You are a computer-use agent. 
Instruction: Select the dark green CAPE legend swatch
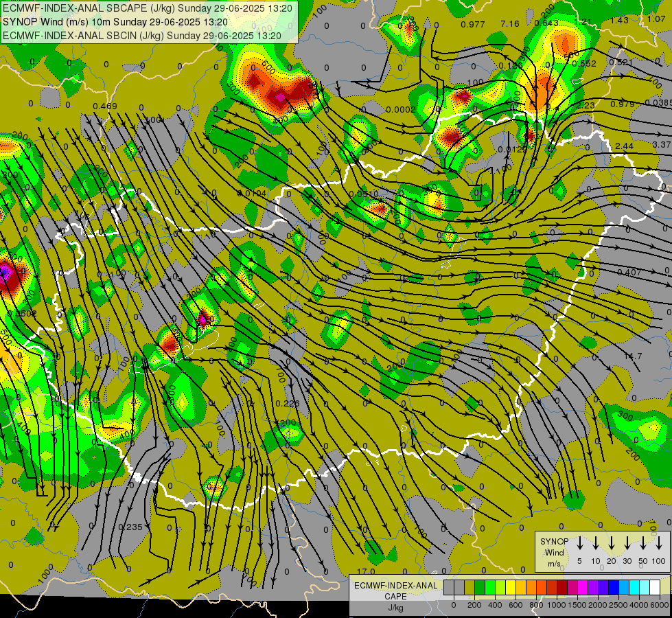(x=480, y=588)
